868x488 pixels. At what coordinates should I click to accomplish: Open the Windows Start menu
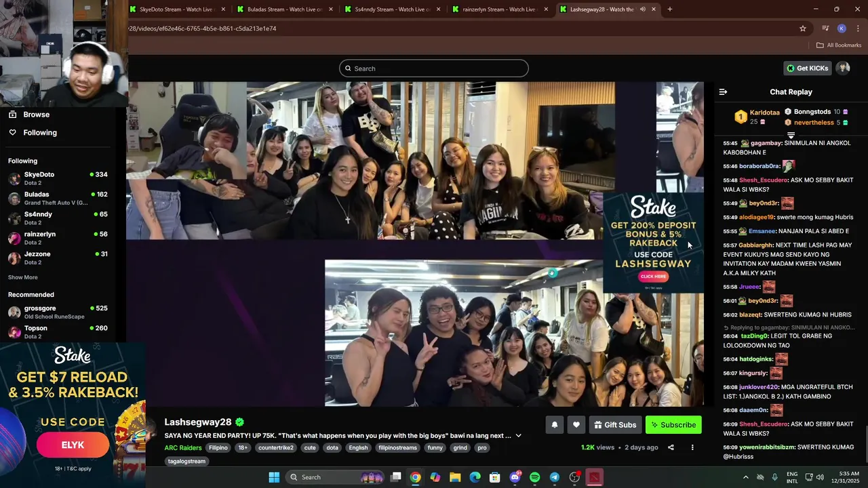coord(274,477)
